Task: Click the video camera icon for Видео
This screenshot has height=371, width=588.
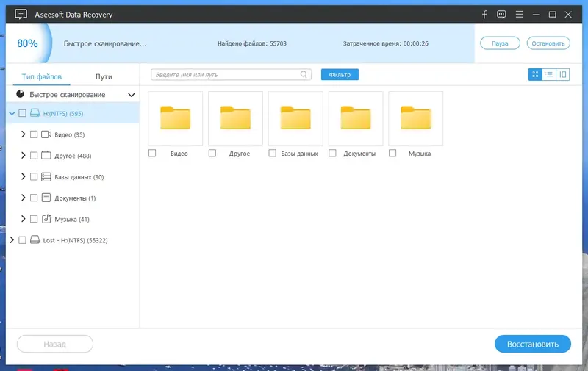Action: pos(46,134)
